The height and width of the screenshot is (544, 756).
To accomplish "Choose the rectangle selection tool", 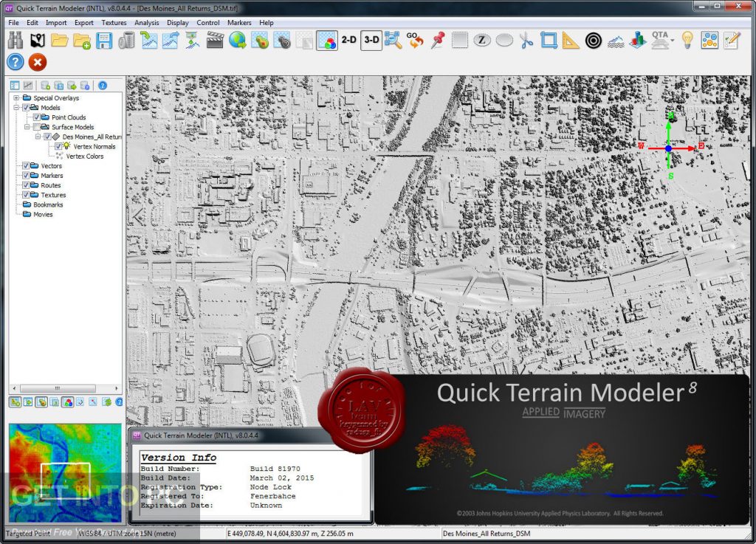I will [459, 41].
